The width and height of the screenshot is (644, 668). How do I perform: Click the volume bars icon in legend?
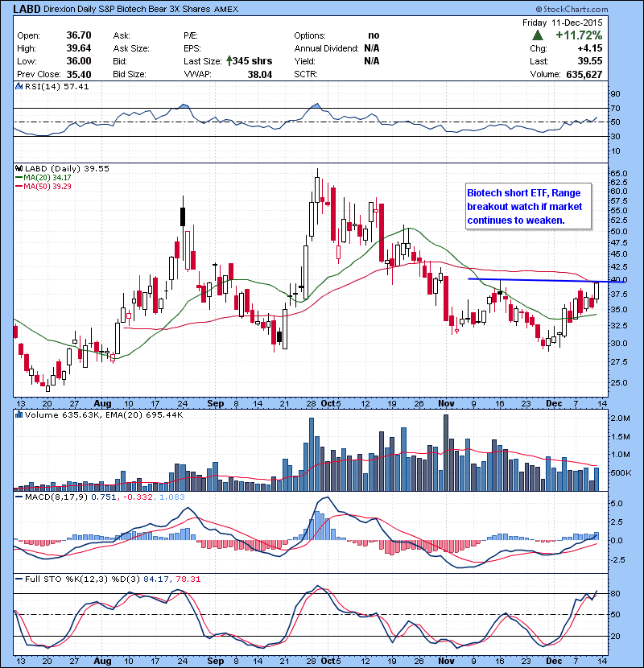(19, 414)
